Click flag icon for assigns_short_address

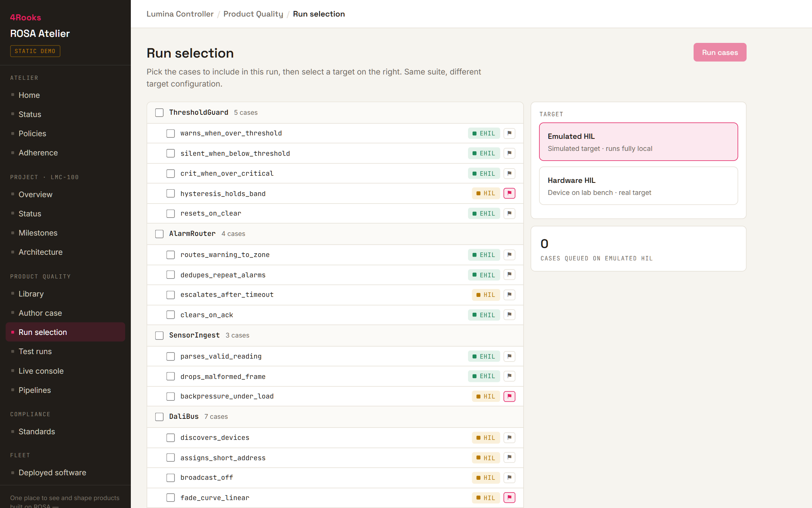(509, 458)
